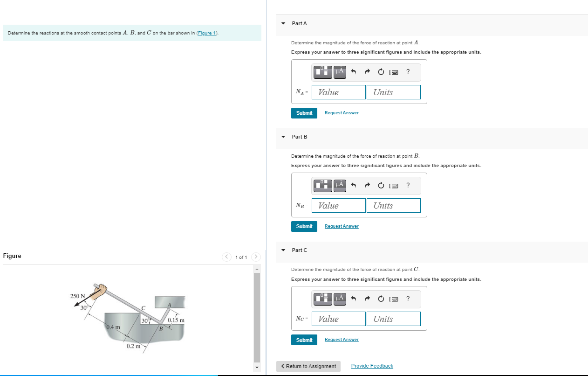Click the Value input field in Part C

(x=339, y=319)
